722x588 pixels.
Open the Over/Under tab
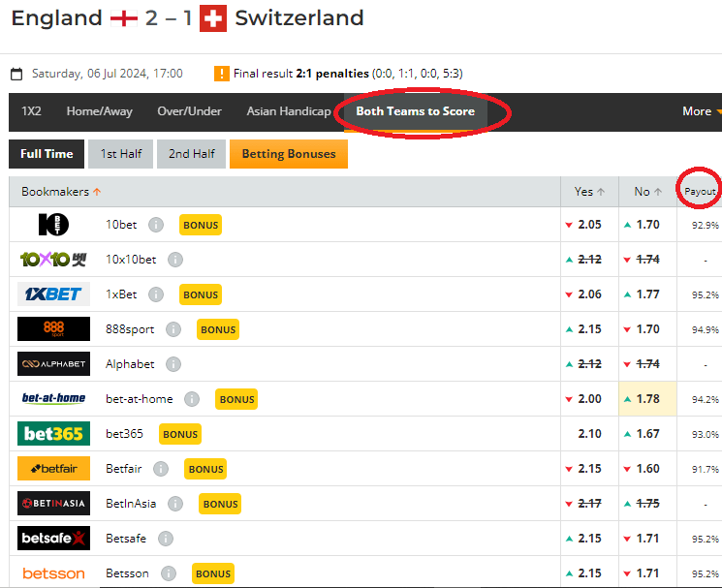click(189, 111)
